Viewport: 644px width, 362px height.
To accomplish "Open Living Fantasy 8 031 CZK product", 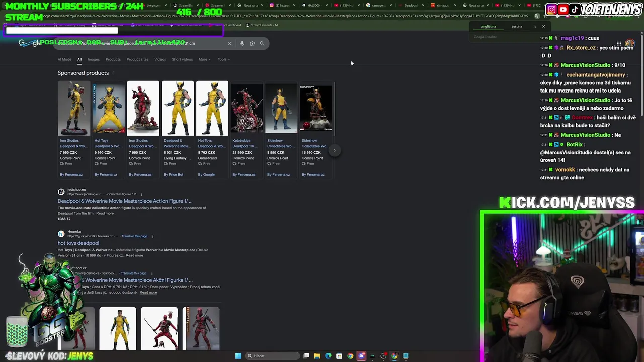I will [x=177, y=108].
